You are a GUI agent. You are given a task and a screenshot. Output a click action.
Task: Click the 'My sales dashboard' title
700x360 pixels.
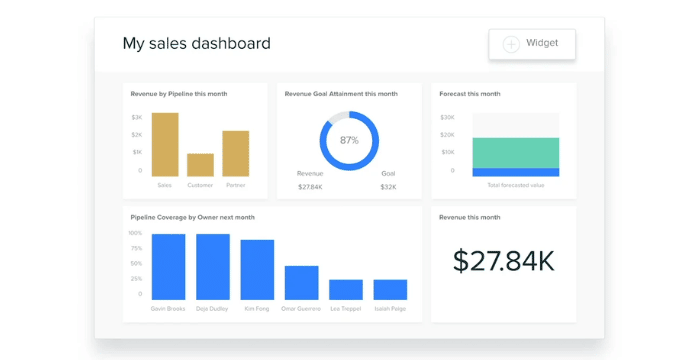coord(196,44)
